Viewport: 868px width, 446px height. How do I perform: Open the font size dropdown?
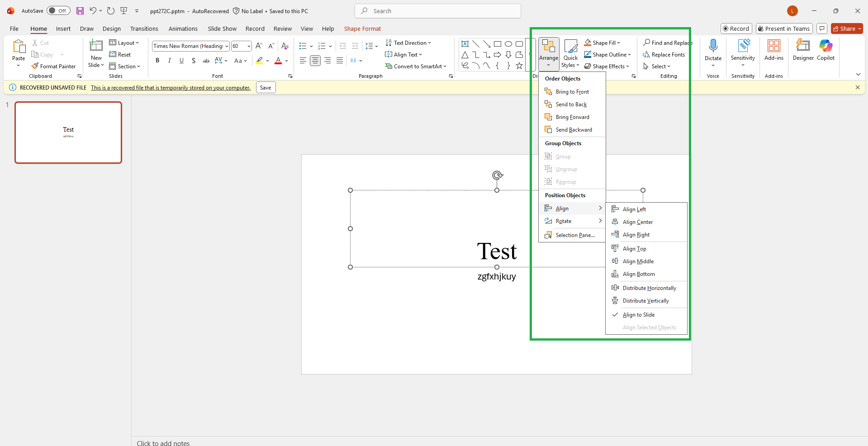(x=249, y=46)
